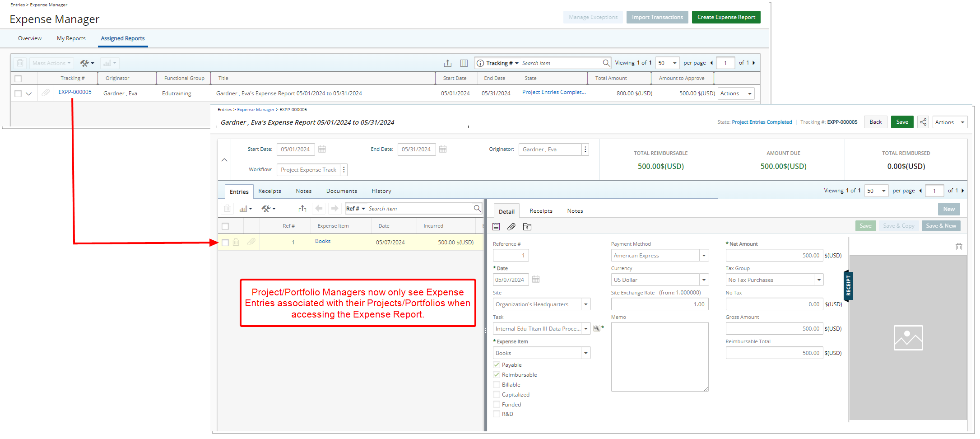Click the Task lookup search icon
Screen dimensions: 980x439
pos(597,328)
